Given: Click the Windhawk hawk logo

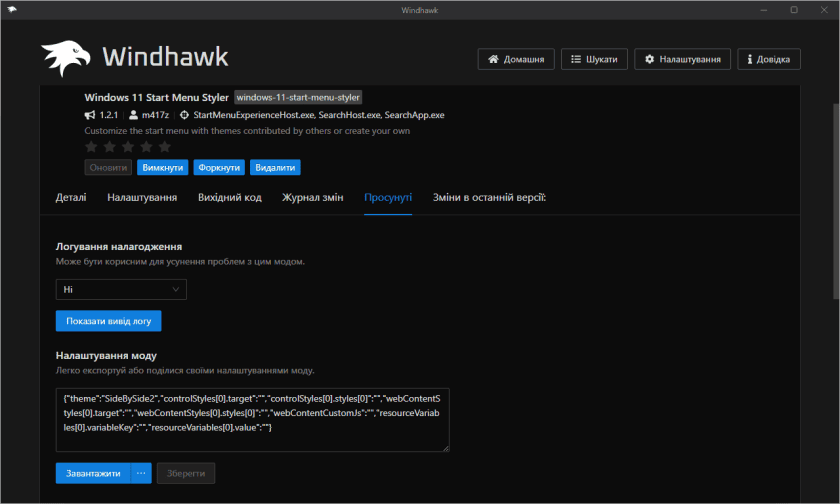Looking at the screenshot, I should point(66,59).
